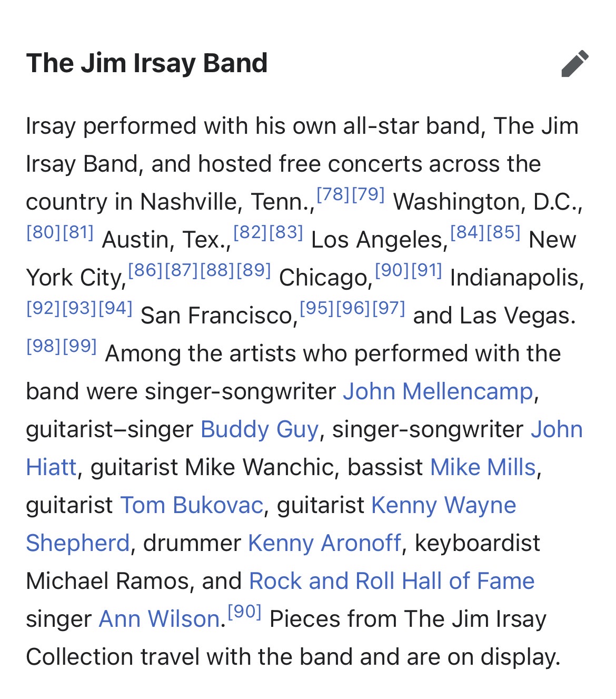This screenshot has width=616, height=699.
Task: Follow the Mike Mills link
Action: (x=483, y=467)
